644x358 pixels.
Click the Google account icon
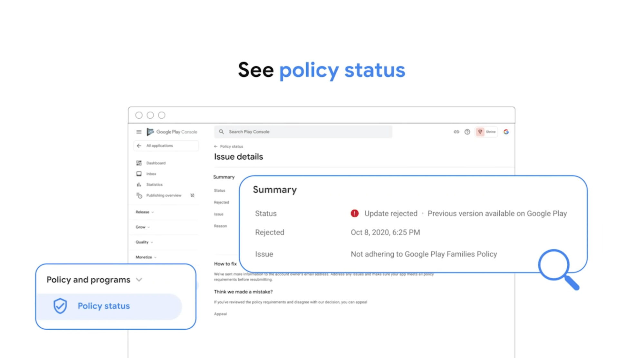(506, 132)
